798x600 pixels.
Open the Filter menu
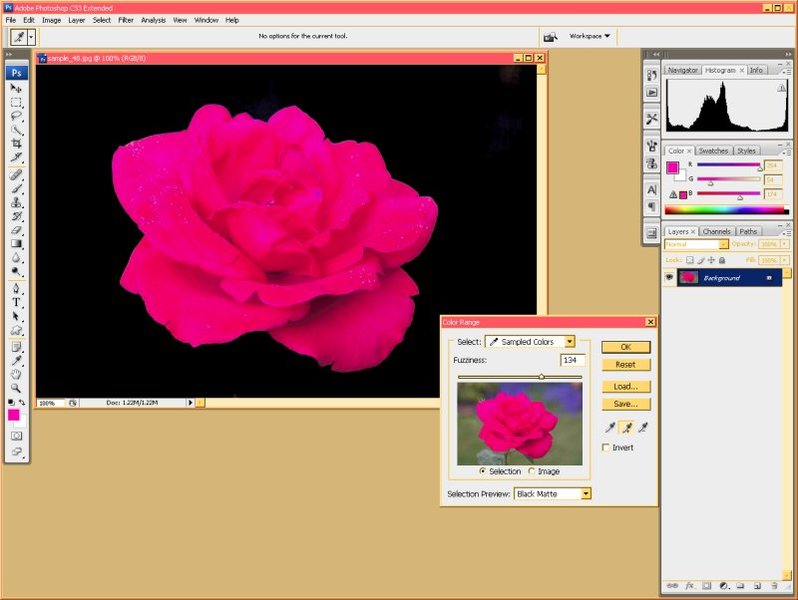126,20
